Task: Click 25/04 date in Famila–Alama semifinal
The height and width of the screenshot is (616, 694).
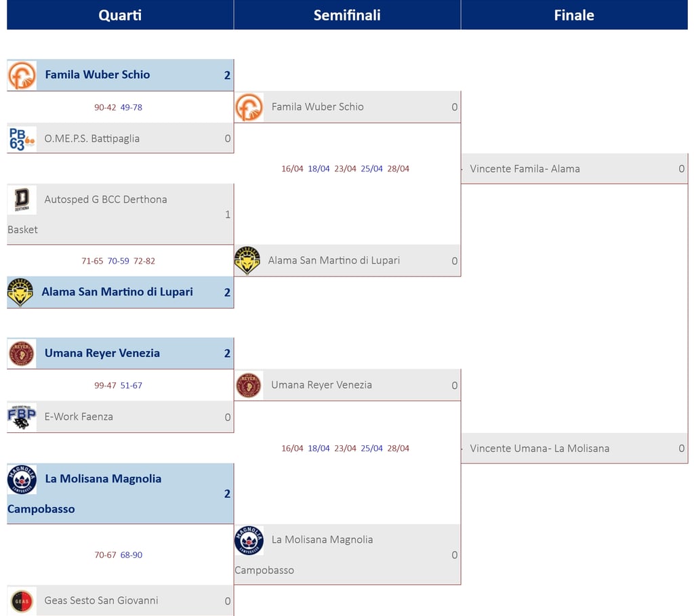Action: [x=372, y=169]
